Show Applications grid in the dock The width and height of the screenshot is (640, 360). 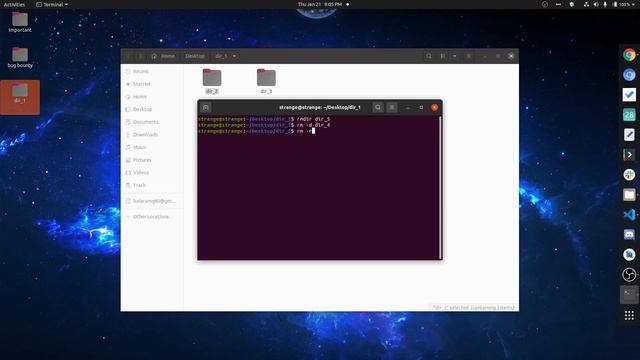(629, 315)
